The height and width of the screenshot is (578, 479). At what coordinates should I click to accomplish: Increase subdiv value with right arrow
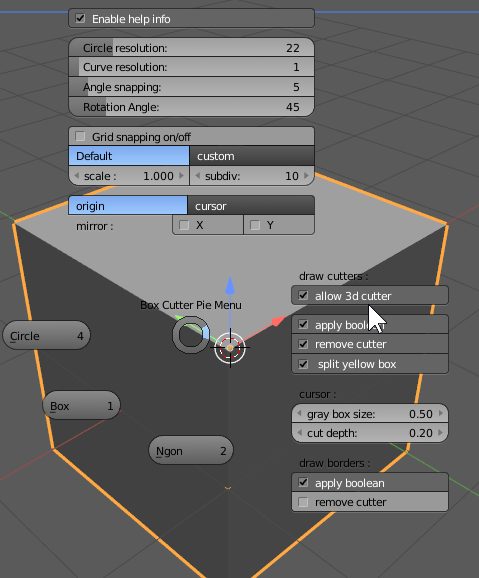(x=306, y=176)
